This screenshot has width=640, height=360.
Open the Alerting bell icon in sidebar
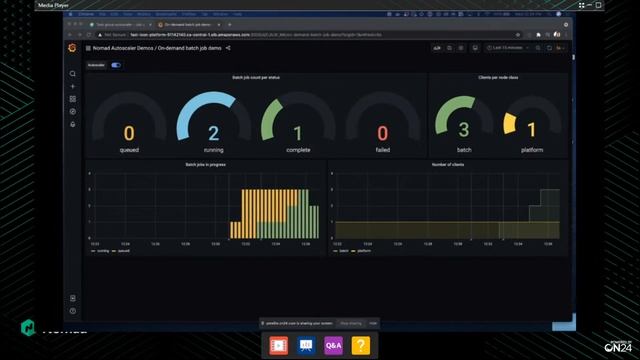click(73, 124)
